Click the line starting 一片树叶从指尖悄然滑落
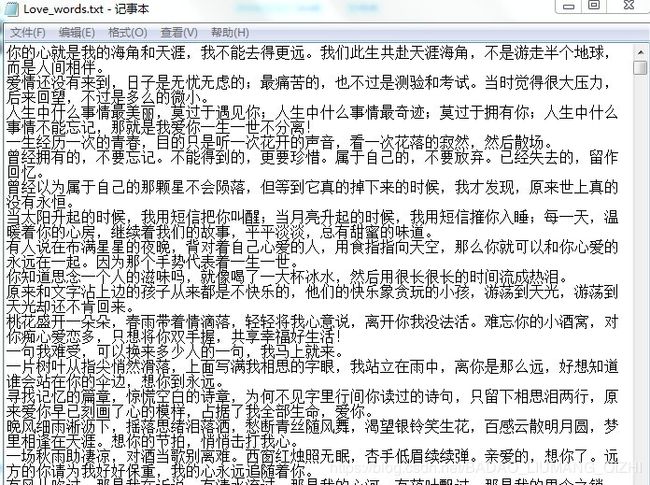This screenshot has height=485, width=650. pos(312,366)
